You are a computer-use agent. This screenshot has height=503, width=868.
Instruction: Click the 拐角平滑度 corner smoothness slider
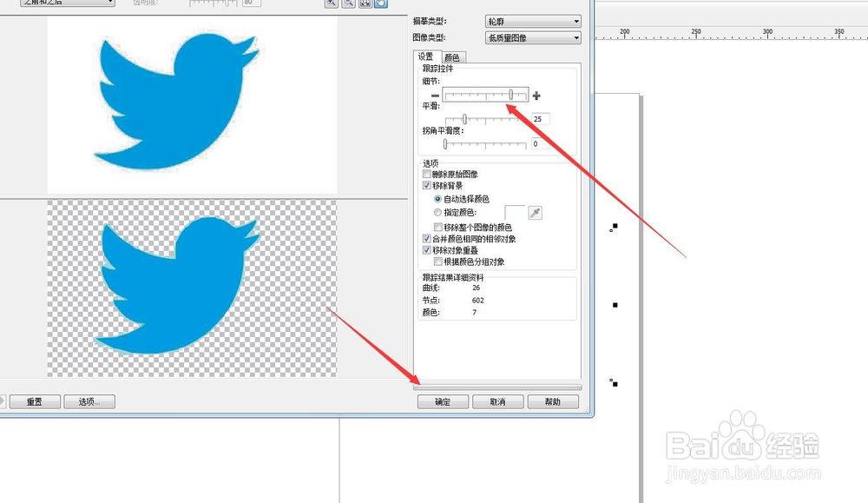485,144
